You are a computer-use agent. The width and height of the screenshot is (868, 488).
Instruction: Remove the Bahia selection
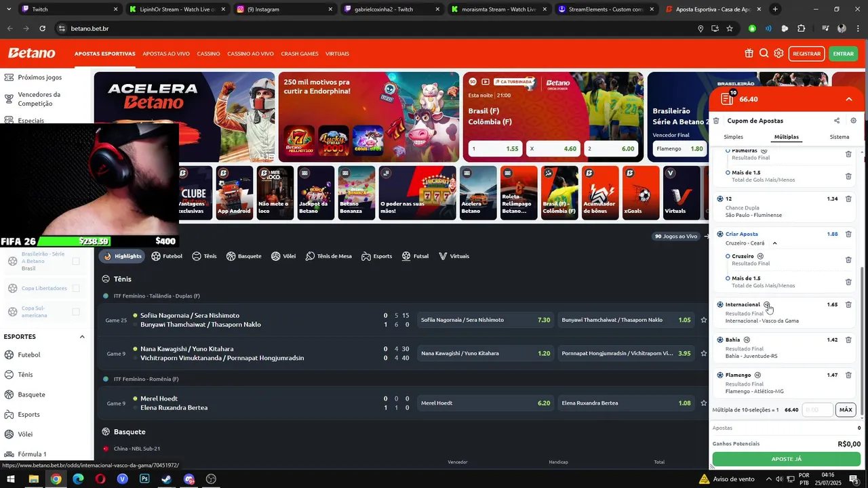click(848, 340)
